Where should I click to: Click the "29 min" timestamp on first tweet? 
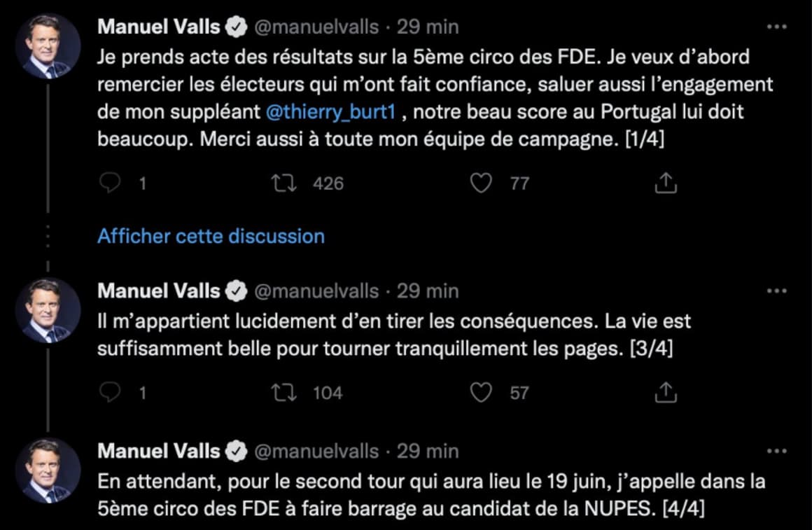click(x=428, y=27)
